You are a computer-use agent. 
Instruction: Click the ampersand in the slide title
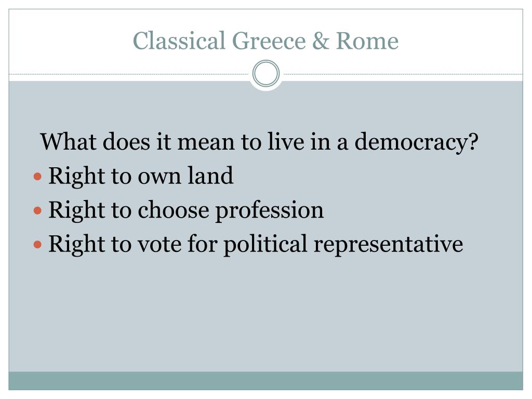coord(321,41)
